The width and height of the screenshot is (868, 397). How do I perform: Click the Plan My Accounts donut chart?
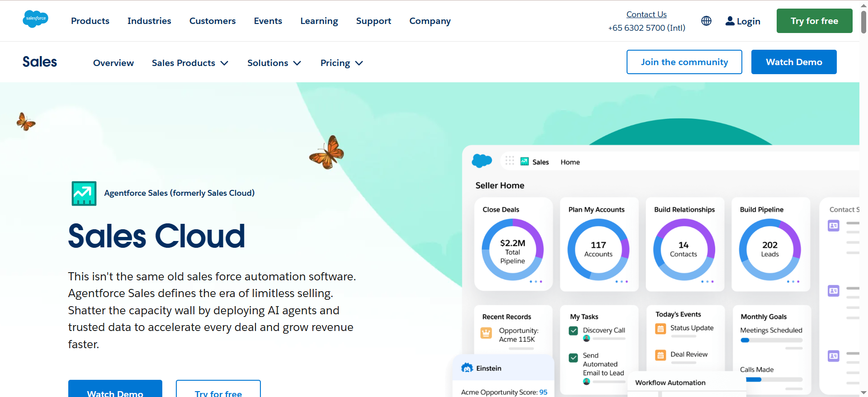coord(599,250)
